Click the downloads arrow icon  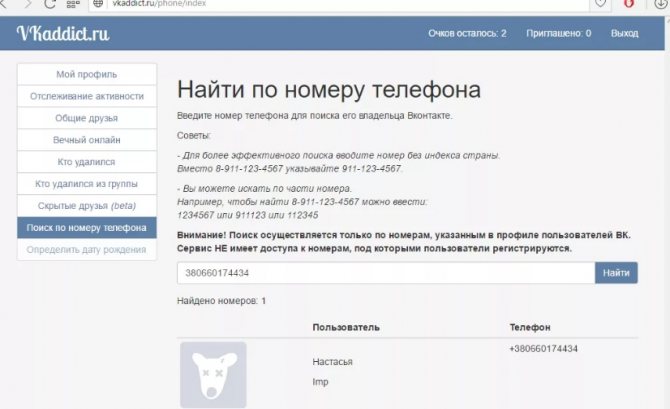(661, 3)
